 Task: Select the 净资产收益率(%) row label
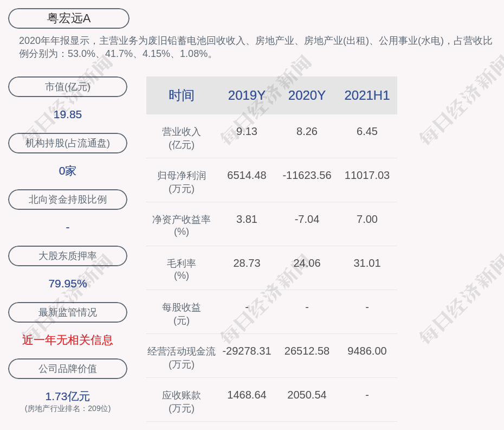[x=182, y=226]
